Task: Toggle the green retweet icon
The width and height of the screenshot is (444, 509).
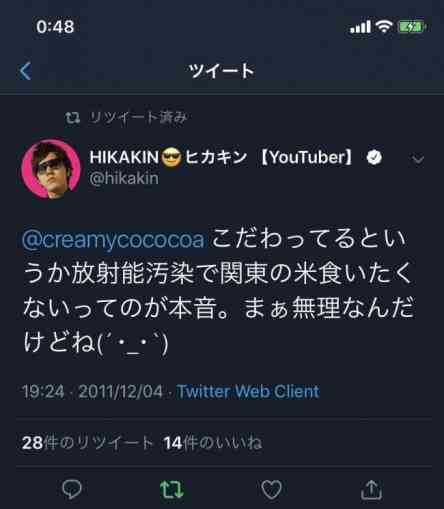Action: click(x=171, y=489)
